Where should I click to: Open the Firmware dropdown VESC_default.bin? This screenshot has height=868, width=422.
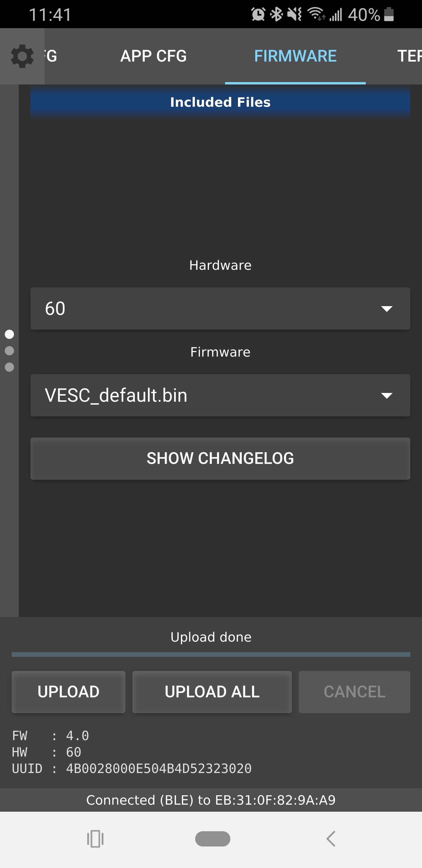tap(220, 395)
